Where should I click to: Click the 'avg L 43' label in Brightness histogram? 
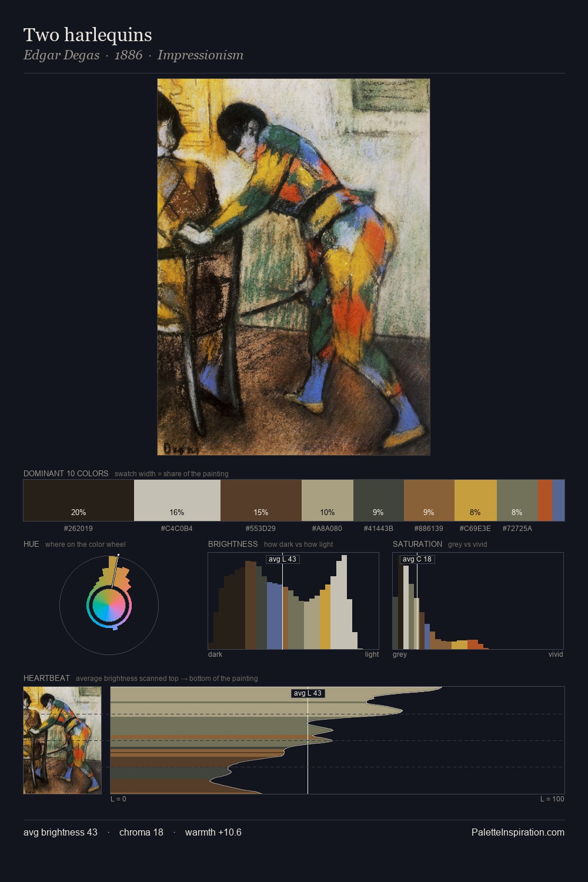pyautogui.click(x=282, y=559)
